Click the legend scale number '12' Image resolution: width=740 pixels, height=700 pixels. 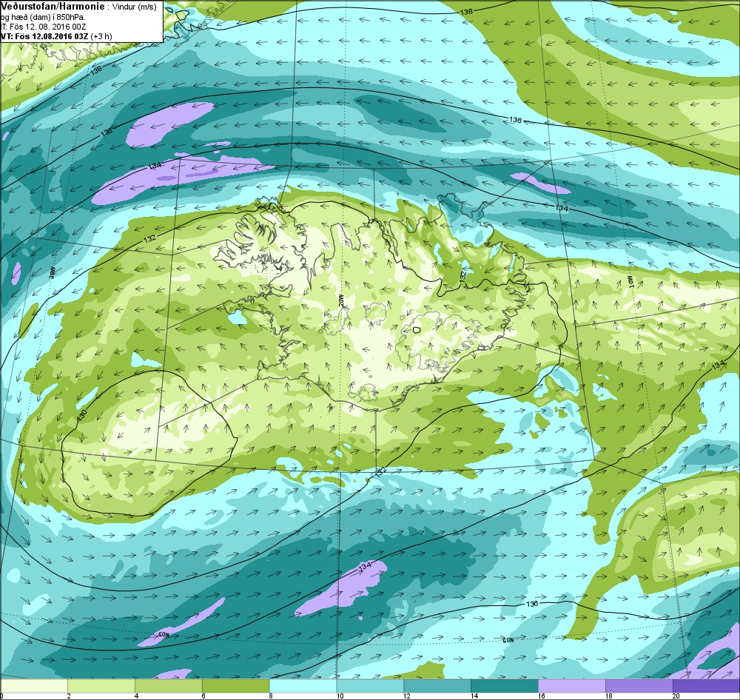click(x=407, y=696)
